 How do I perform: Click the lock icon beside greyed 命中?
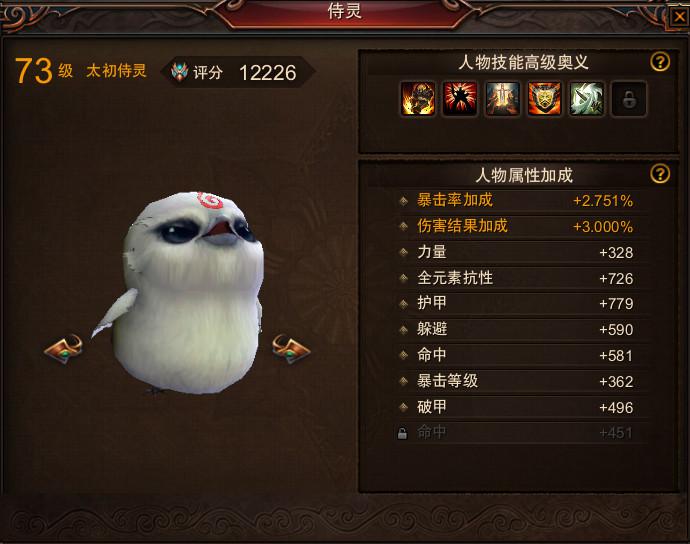tap(402, 433)
